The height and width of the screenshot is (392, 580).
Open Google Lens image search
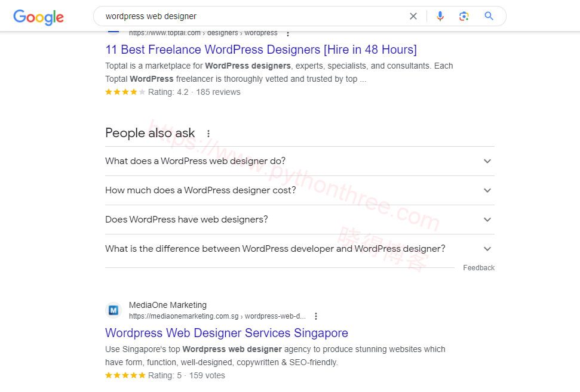click(x=464, y=16)
